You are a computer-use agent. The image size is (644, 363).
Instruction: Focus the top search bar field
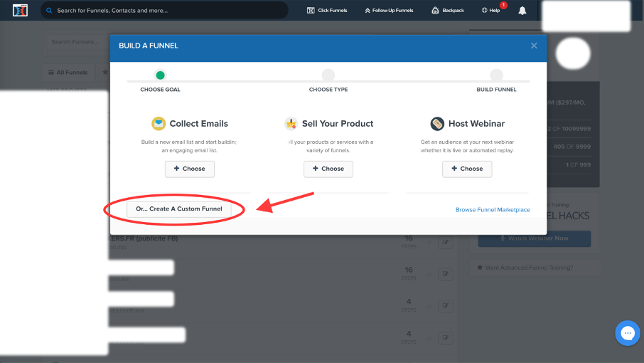coord(164,10)
